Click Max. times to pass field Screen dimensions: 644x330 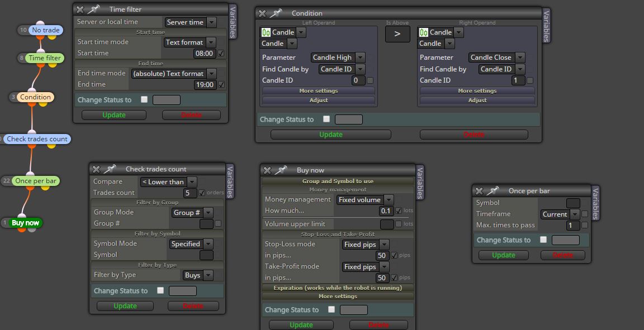[x=572, y=226]
